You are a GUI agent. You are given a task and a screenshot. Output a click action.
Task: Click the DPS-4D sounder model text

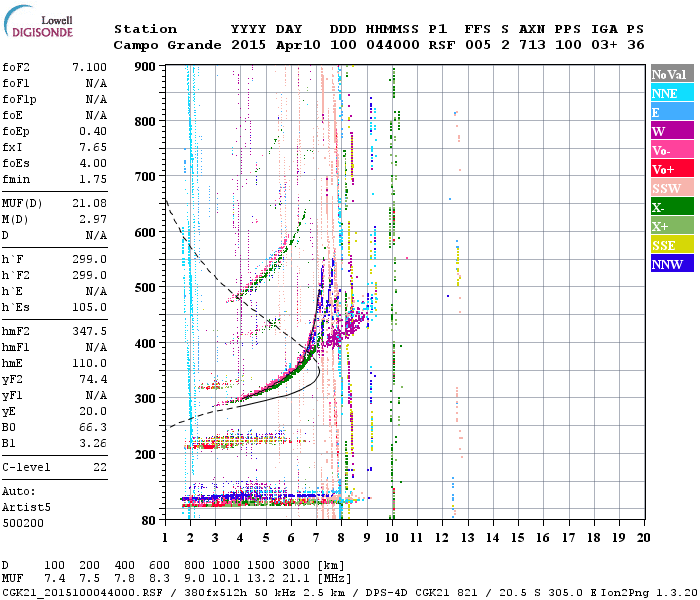(x=387, y=592)
